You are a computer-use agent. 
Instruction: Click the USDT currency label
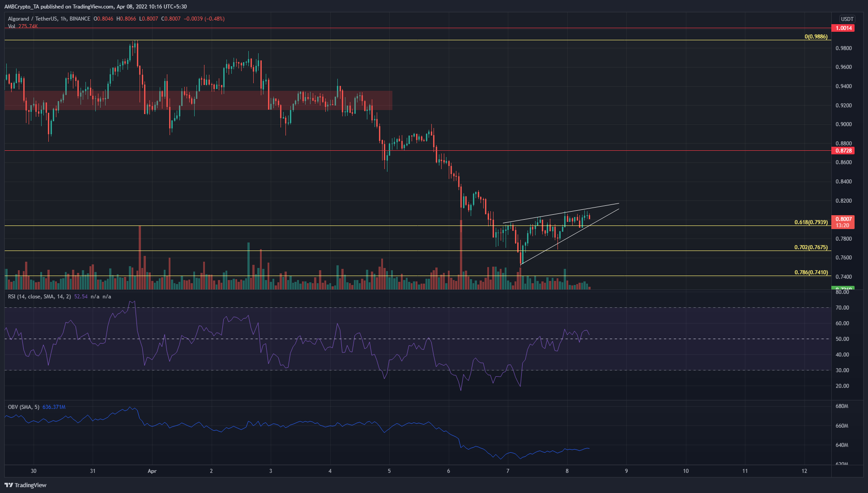tap(847, 19)
